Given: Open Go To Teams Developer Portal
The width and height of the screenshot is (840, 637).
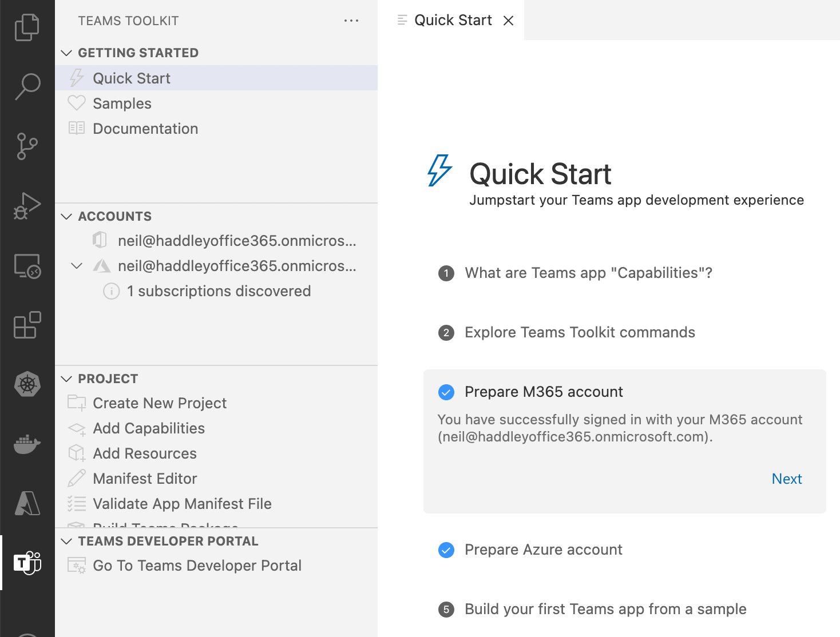Looking at the screenshot, I should tap(197, 566).
